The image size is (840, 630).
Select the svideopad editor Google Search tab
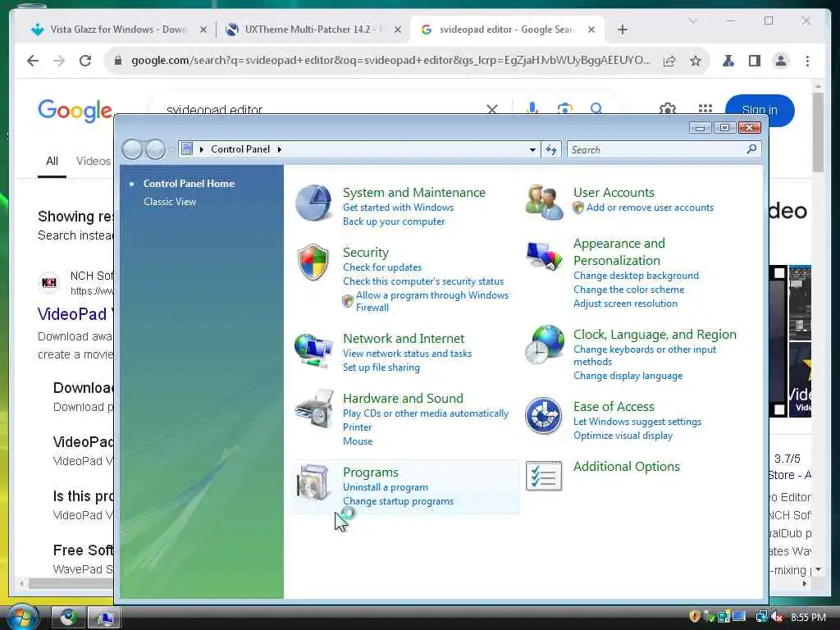[507, 30]
